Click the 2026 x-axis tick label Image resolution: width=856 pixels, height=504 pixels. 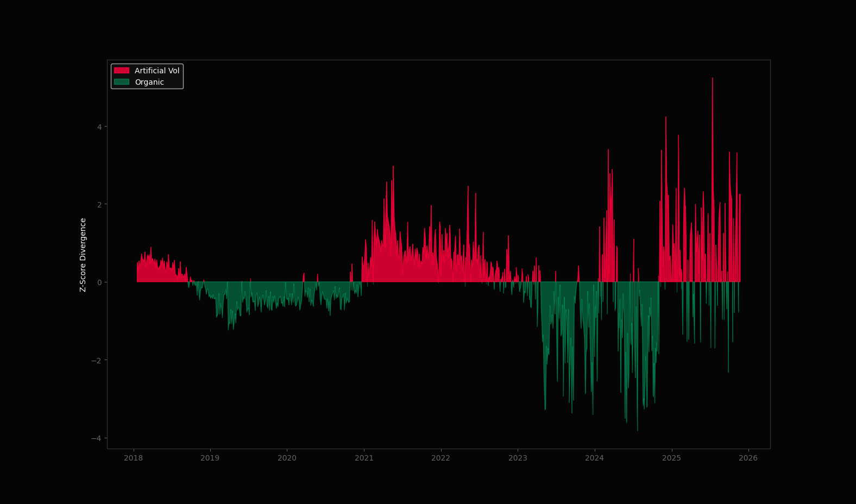point(748,458)
